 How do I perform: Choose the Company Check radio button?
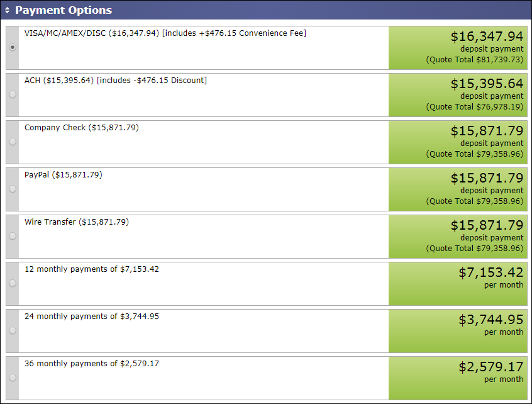pos(13,142)
